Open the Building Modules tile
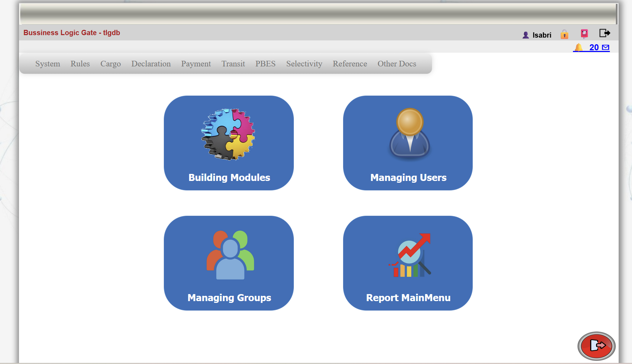This screenshot has width=632, height=364. coord(229,143)
